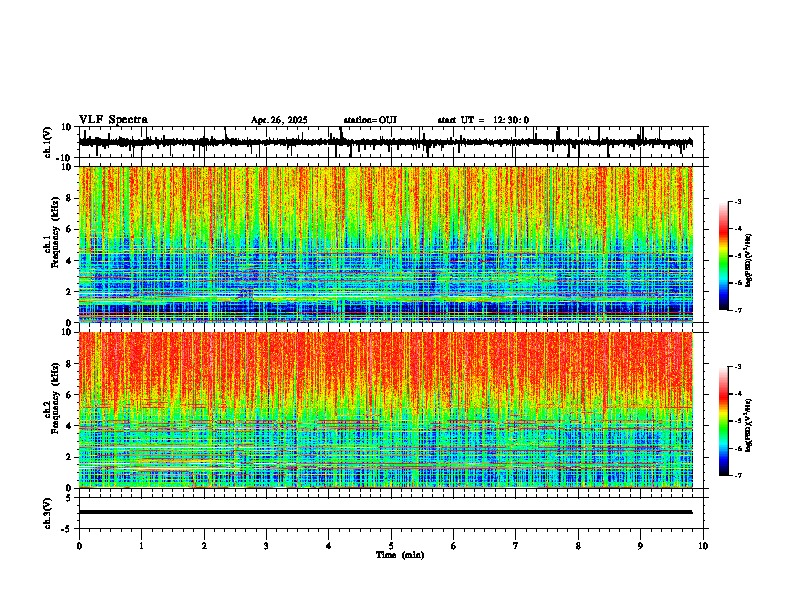Screen dimensions: 792x612
Task: Click the -7 tick on ch.1 colorbar
Action: [737, 310]
